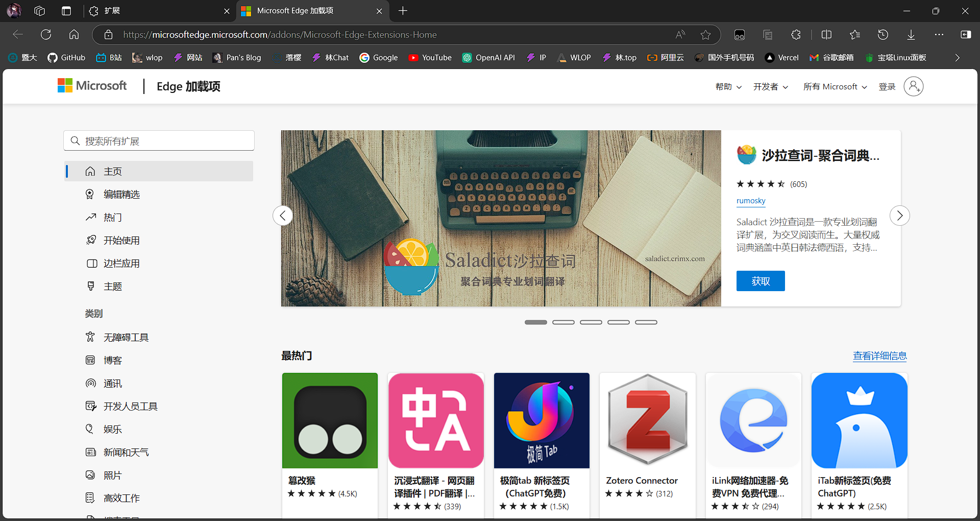The width and height of the screenshot is (980, 521).
Task: Open the 极简tab 新标签页 extension thumbnail
Action: (x=542, y=420)
